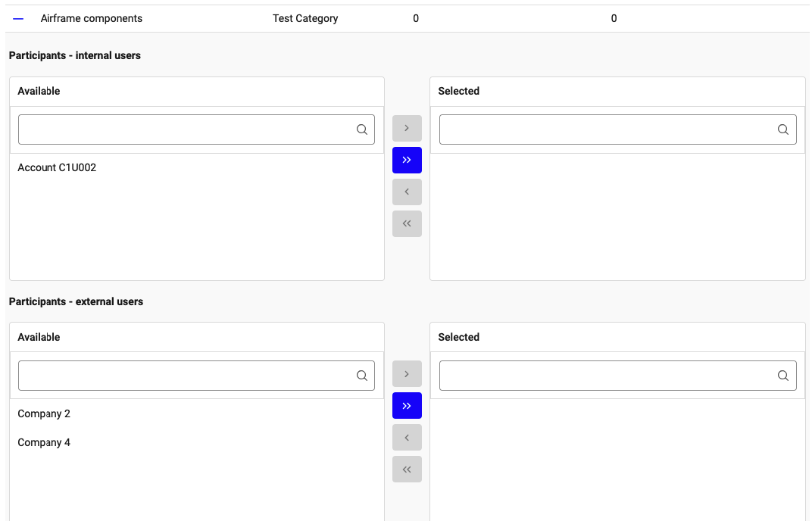Click double left arrow for internal users
Screen dimensions: 812x521
click(407, 223)
